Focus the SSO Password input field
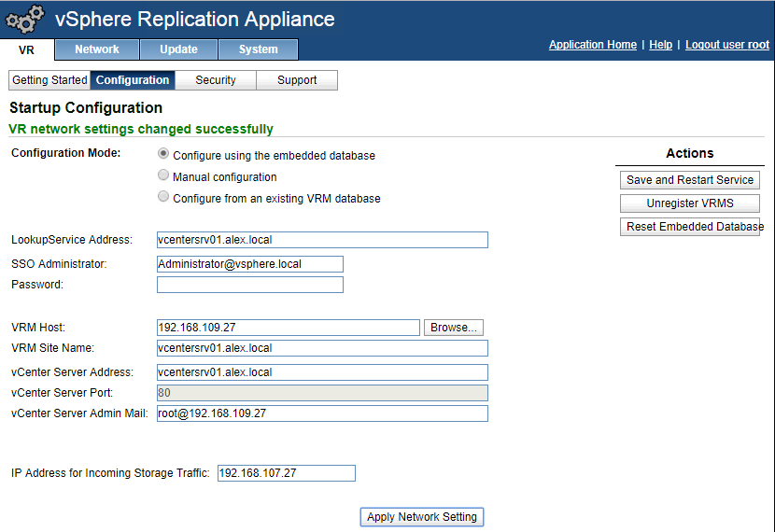The height and width of the screenshot is (532, 775). (x=250, y=285)
